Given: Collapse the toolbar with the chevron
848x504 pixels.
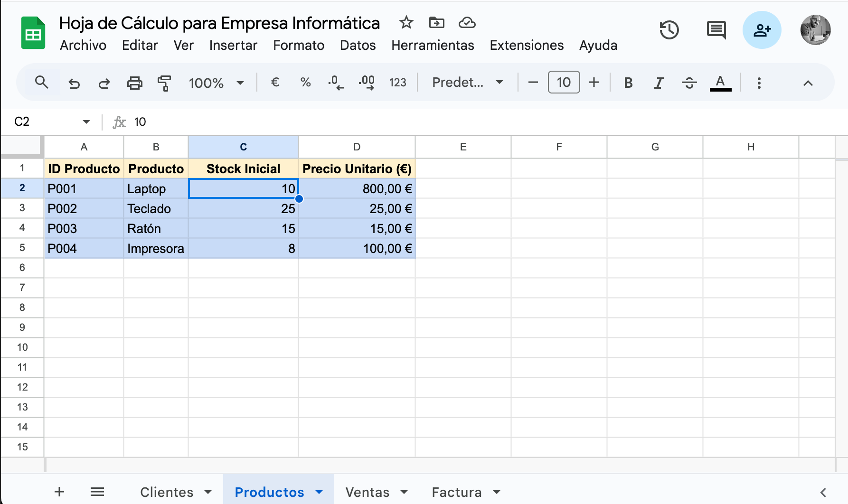Looking at the screenshot, I should pyautogui.click(x=807, y=82).
